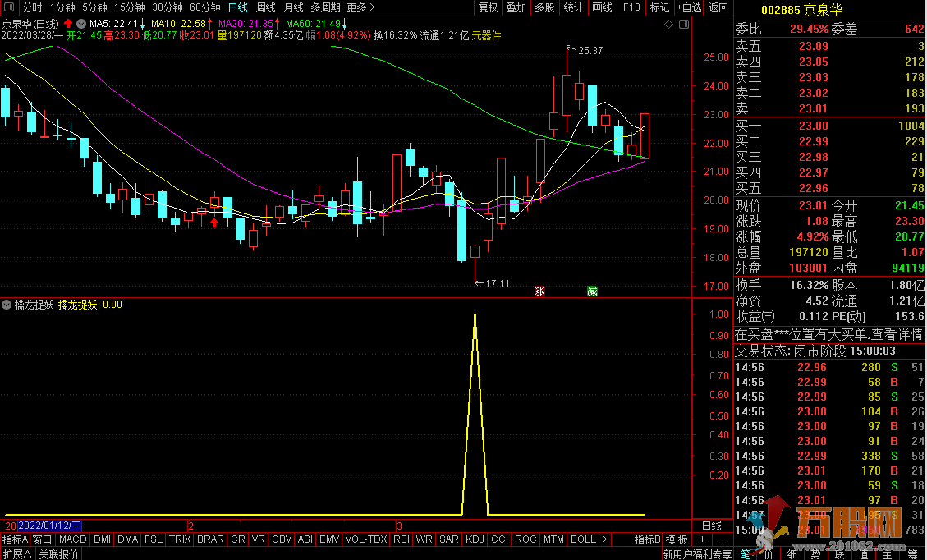This screenshot has height=560, width=927.
Task: Select the 60分钟 period
Action: pos(205,7)
